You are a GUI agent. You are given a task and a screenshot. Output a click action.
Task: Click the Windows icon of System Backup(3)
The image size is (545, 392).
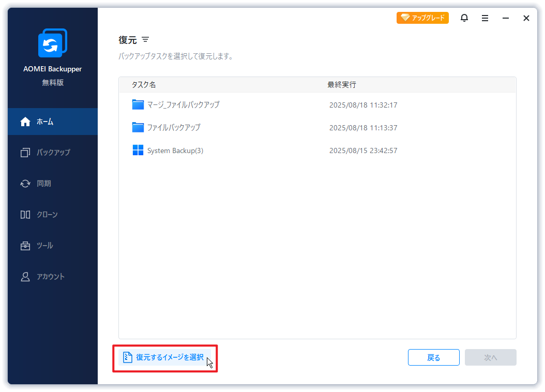[x=138, y=150]
